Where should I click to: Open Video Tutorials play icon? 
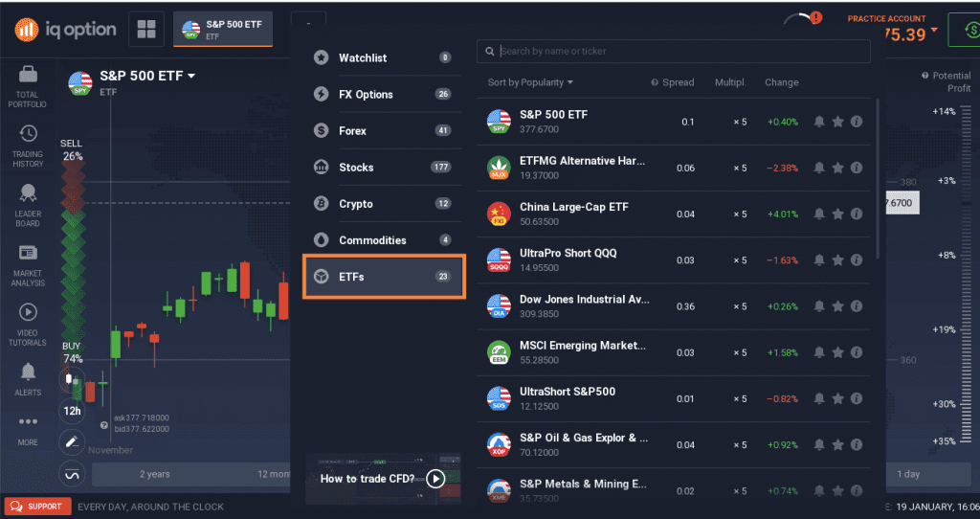28,312
